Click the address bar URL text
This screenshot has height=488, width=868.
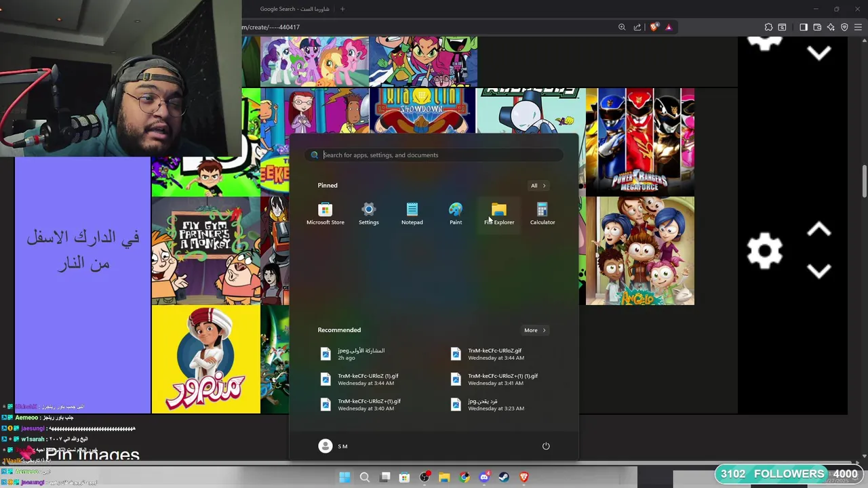pyautogui.click(x=271, y=27)
